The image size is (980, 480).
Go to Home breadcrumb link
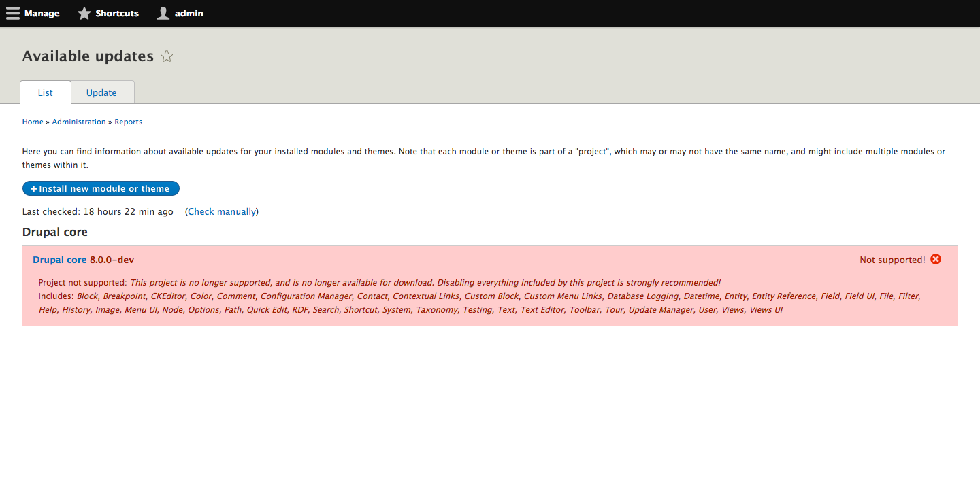tap(33, 122)
